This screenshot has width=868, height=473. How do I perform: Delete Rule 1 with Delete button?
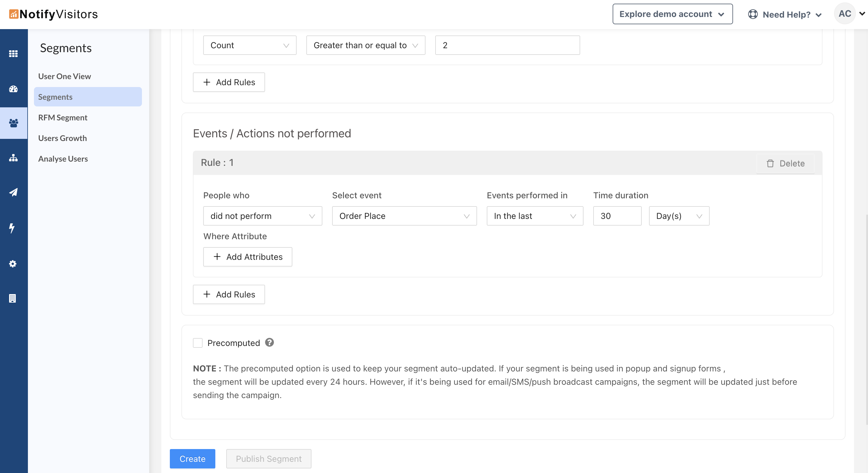pos(785,163)
